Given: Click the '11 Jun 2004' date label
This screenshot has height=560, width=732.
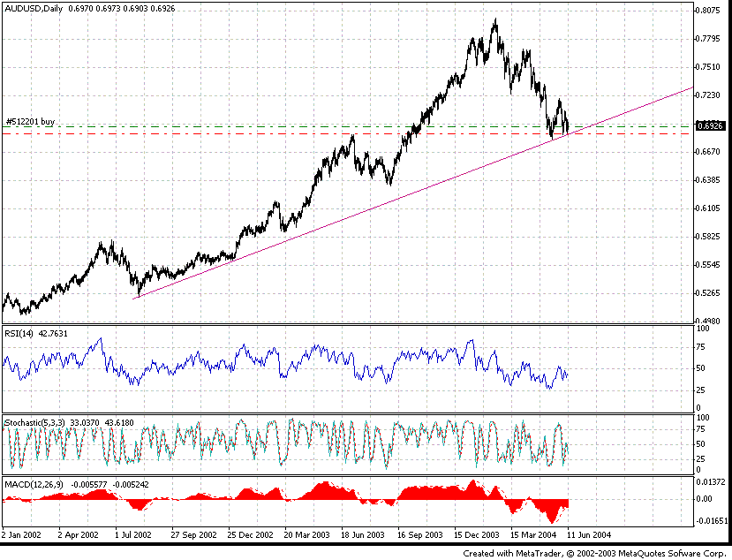Looking at the screenshot, I should [x=589, y=534].
